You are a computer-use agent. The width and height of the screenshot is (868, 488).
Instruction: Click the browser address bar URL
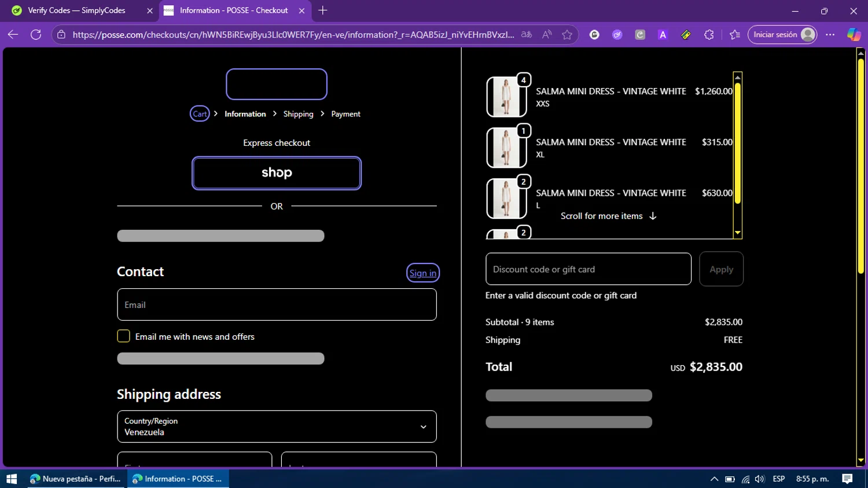(x=293, y=35)
